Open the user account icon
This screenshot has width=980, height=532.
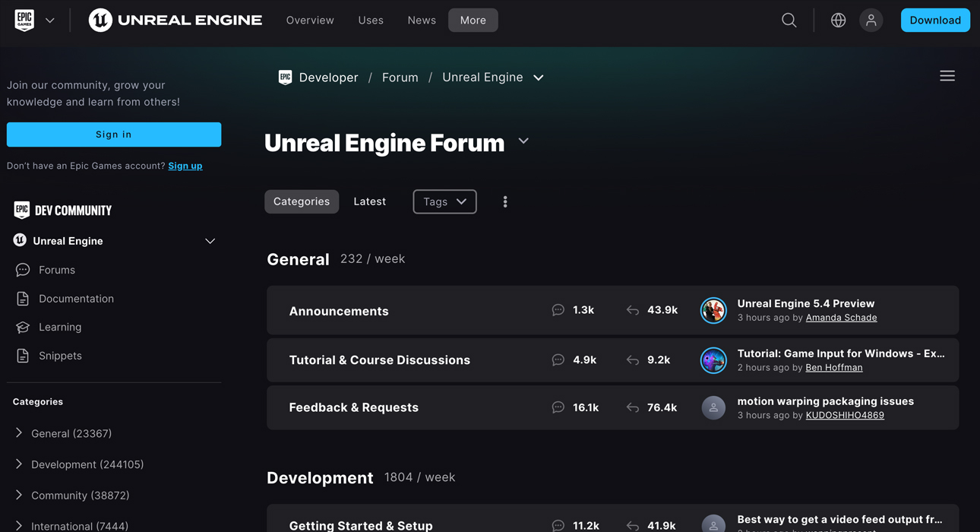coord(871,20)
